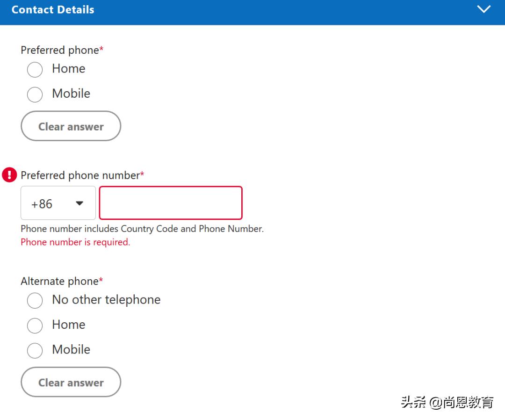Click the Contact Details header title
This screenshot has height=420, width=505.
[x=53, y=10]
